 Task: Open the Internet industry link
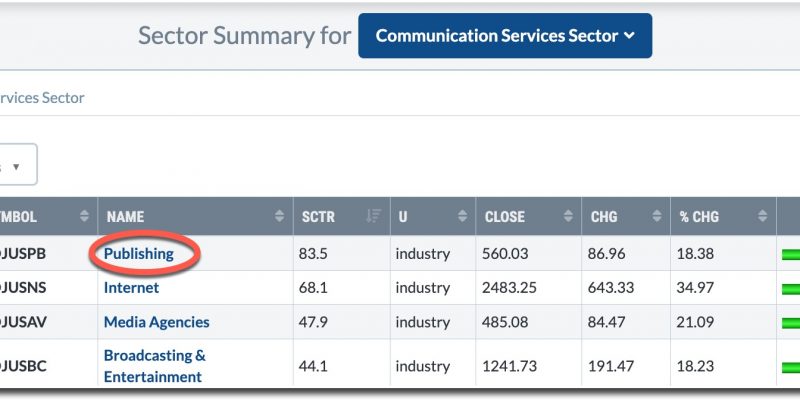(x=131, y=287)
